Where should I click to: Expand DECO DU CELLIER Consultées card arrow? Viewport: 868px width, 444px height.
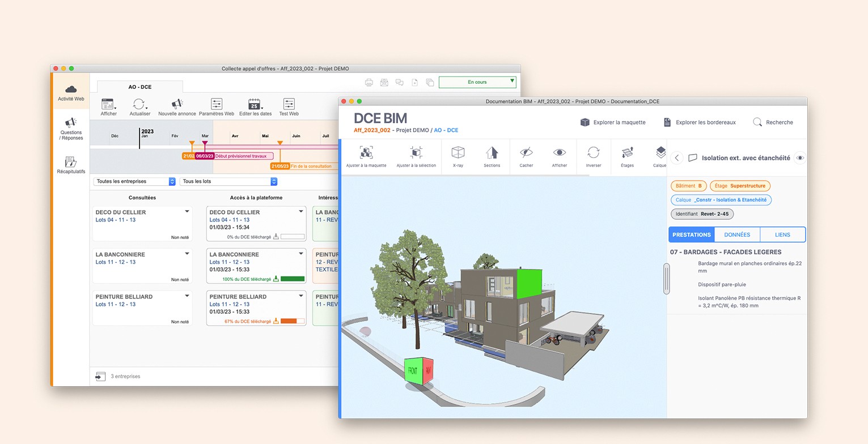click(x=187, y=212)
